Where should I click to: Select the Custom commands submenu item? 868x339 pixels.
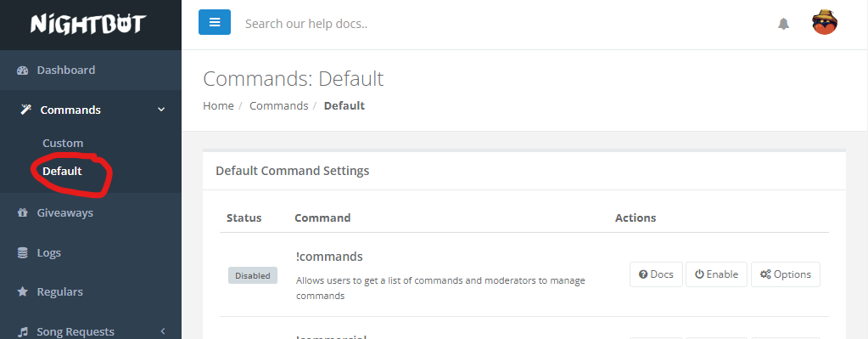tap(63, 143)
